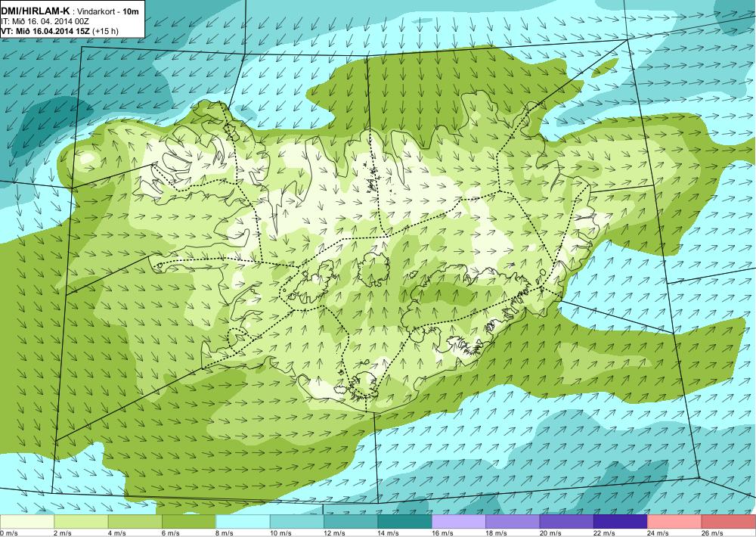Select the "22 m/s" legend label
The image size is (756, 537).
(x=605, y=533)
